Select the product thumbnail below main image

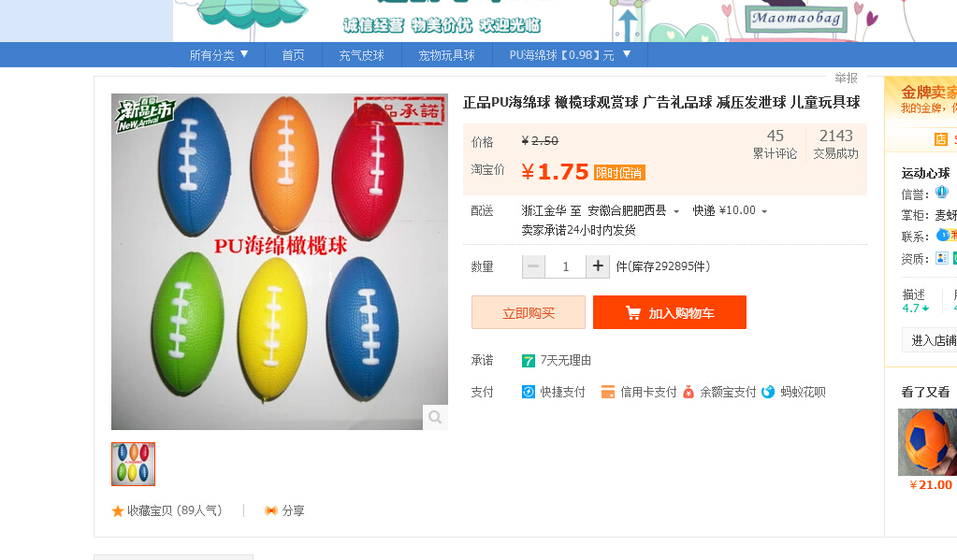pos(133,464)
